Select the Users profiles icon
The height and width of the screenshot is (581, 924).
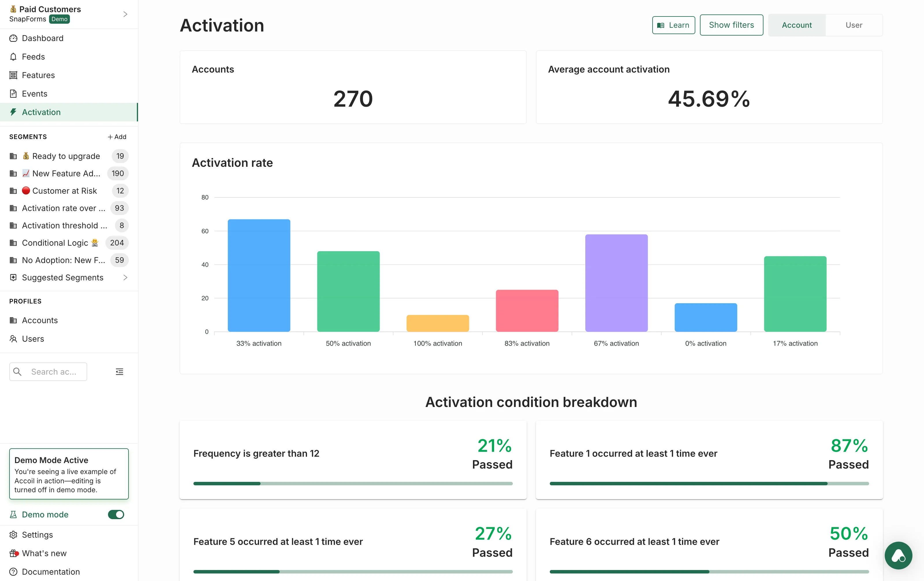point(13,338)
